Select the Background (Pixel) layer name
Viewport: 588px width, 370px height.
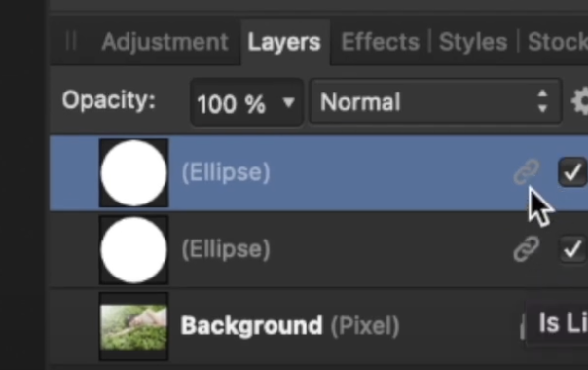290,326
